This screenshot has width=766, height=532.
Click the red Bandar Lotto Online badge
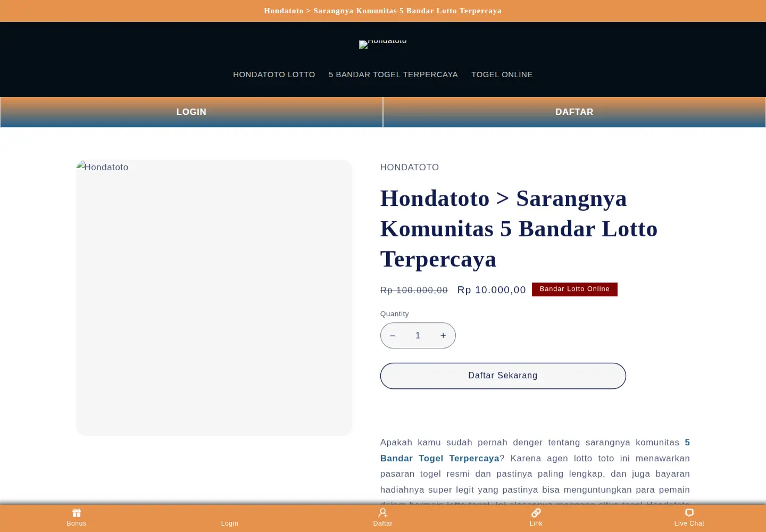tap(574, 289)
